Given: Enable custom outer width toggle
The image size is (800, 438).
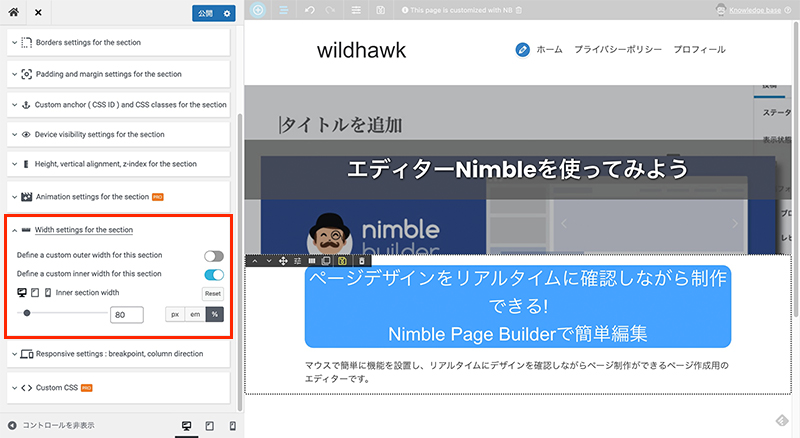Looking at the screenshot, I should (x=213, y=256).
